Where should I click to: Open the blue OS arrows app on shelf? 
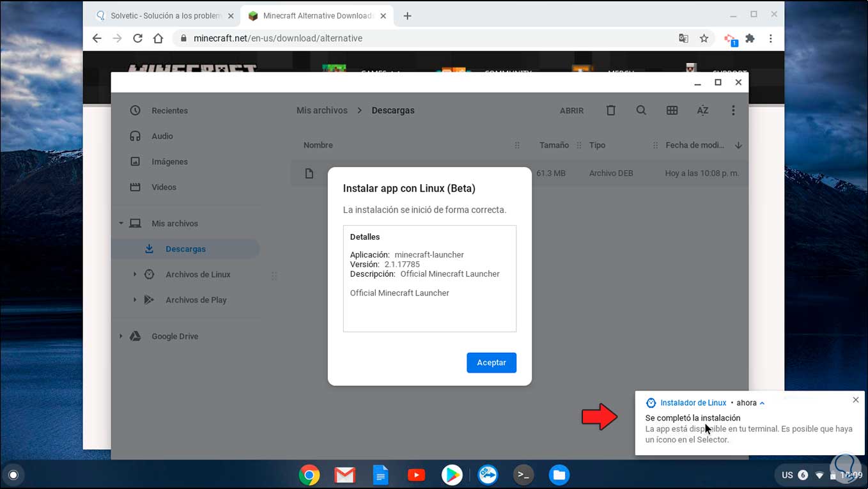(488, 475)
